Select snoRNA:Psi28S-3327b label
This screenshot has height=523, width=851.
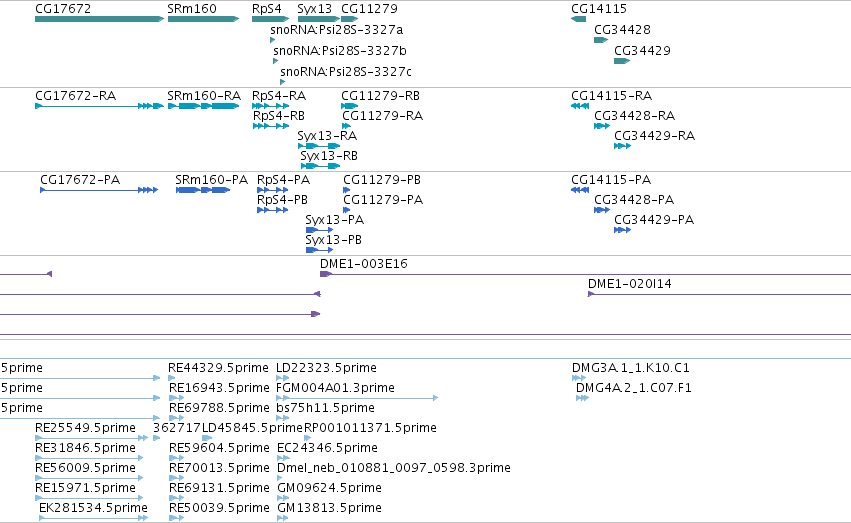tap(340, 51)
